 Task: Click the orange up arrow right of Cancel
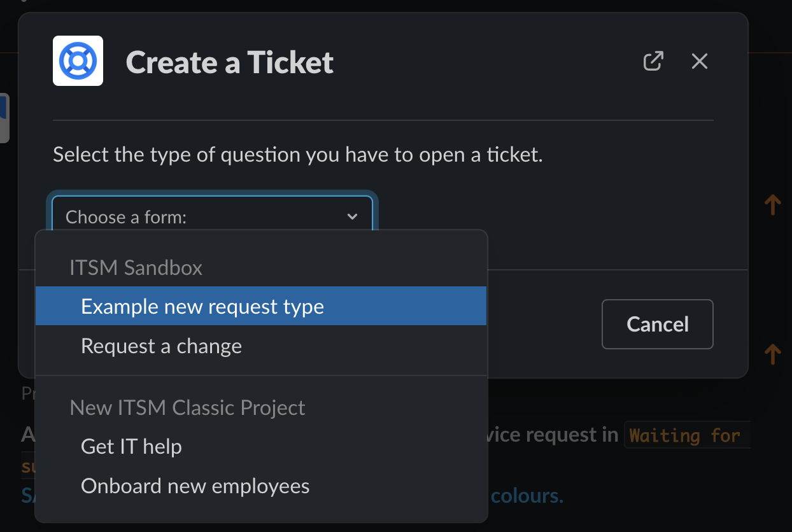[772, 354]
